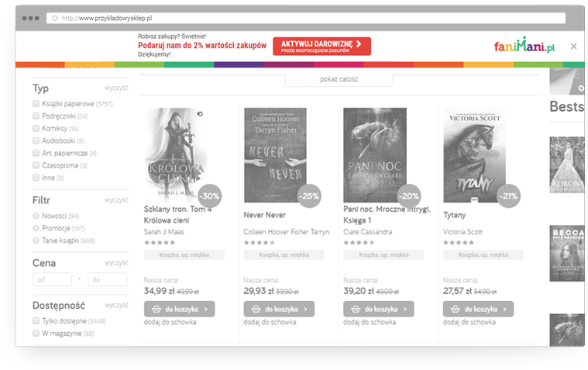588x370 pixels.
Task: Open the Becca Fitzpatrick bestseller cover
Action: coord(567,253)
